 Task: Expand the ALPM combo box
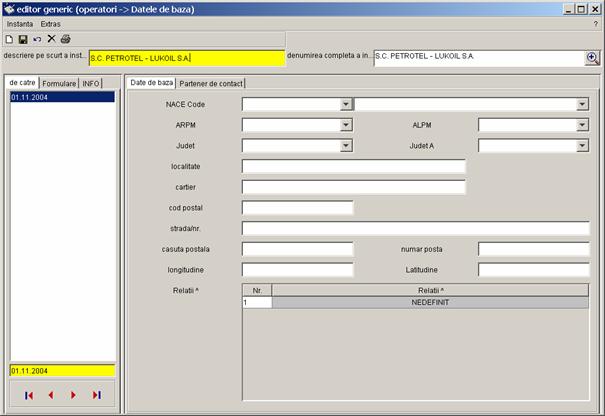click(582, 125)
